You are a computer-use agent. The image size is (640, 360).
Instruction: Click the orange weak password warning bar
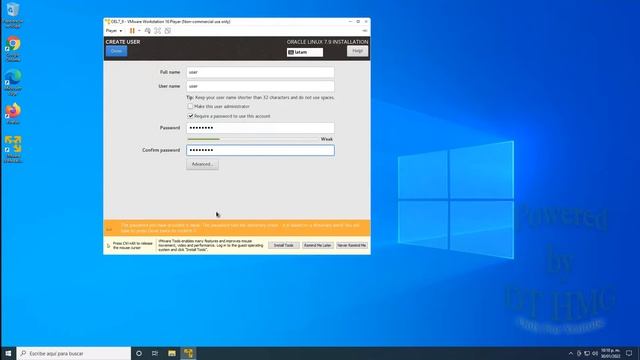tap(237, 228)
